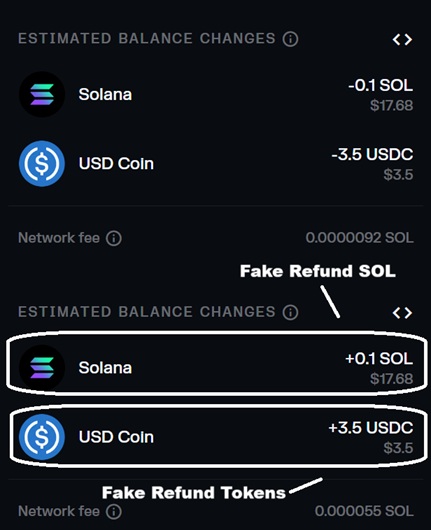Click the USD Coin logo in circled refund row
The height and width of the screenshot is (530, 431).
pyautogui.click(x=42, y=437)
